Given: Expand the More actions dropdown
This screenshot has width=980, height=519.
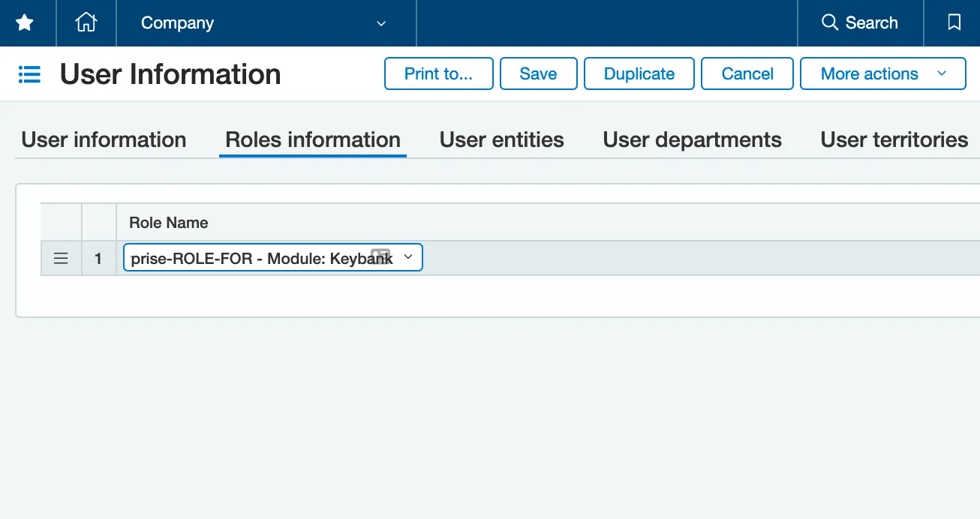Looking at the screenshot, I should coord(882,73).
